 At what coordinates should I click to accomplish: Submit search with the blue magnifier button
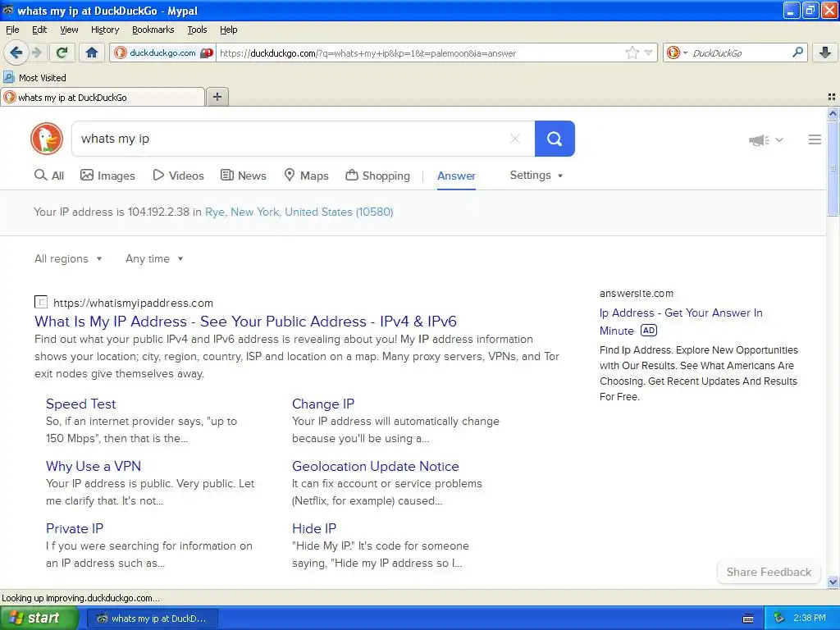pyautogui.click(x=555, y=139)
